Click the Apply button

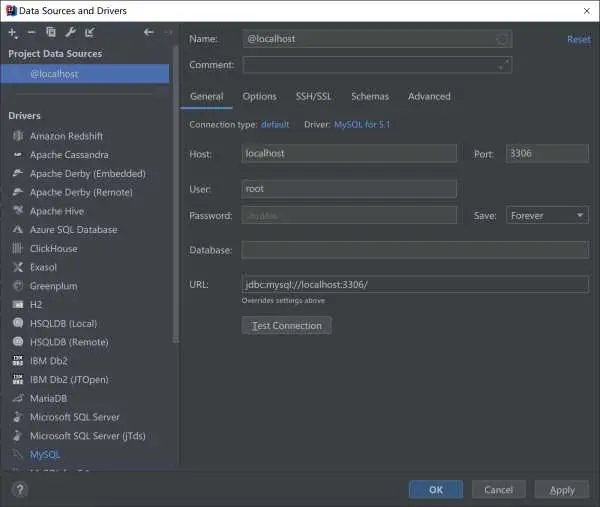tap(562, 490)
